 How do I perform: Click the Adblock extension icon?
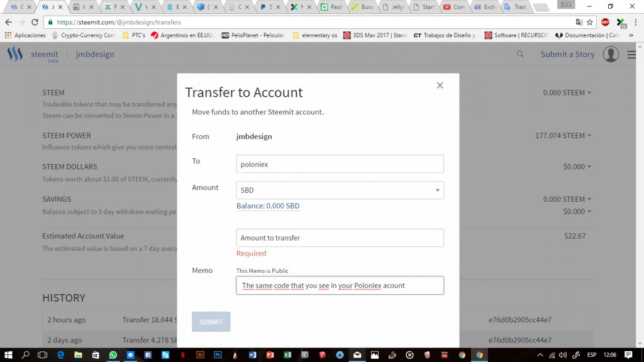point(605,22)
